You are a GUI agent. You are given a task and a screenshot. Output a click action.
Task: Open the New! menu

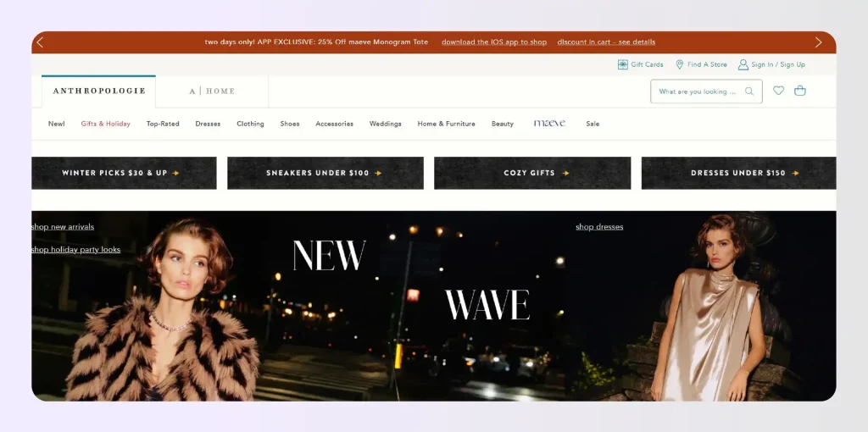57,124
